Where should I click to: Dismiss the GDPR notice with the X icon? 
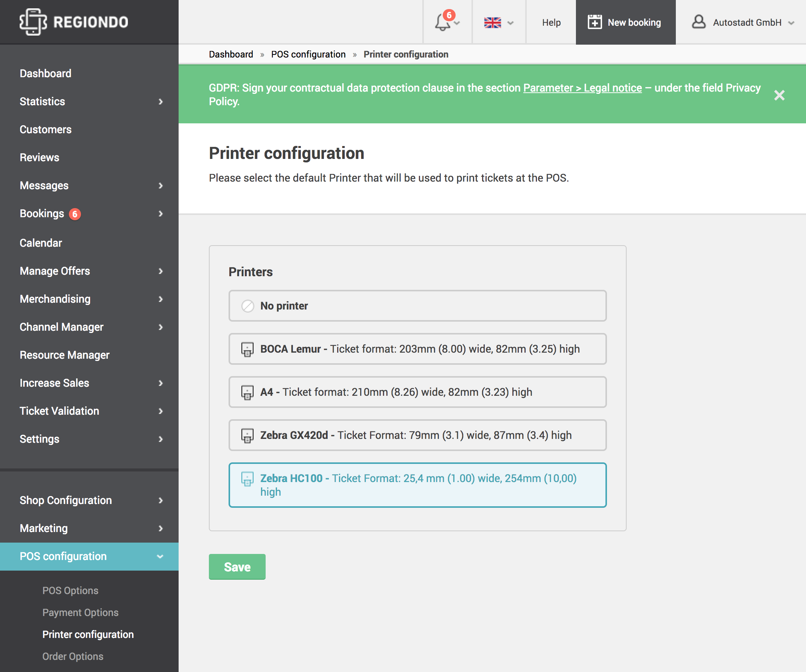point(779,95)
